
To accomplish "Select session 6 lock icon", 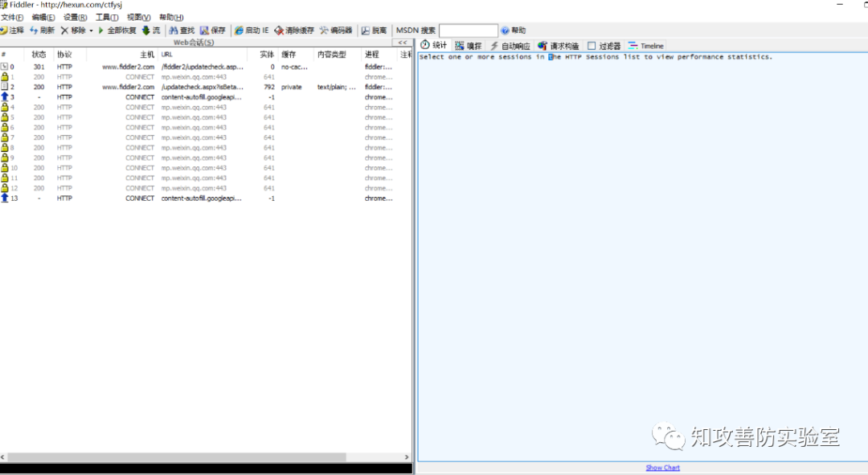I will click(x=5, y=127).
